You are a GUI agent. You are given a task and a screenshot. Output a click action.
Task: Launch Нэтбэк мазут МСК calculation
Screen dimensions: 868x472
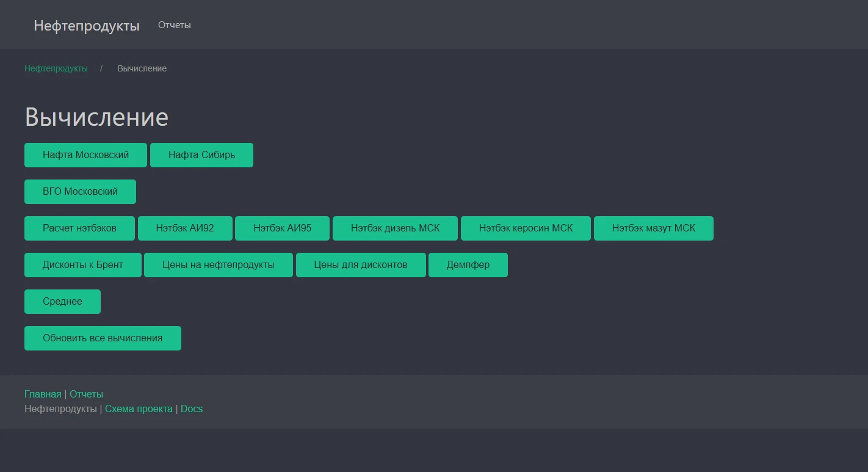(653, 228)
